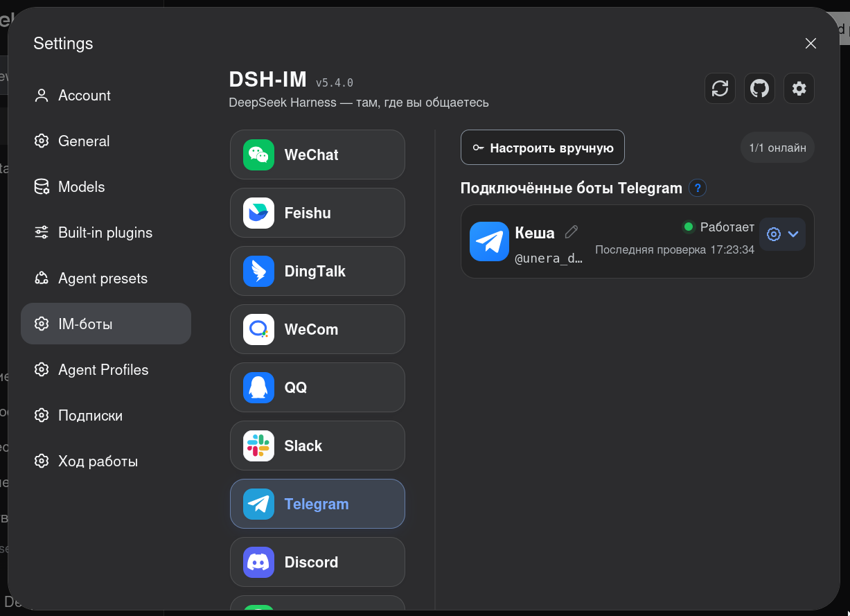Click the Настроить вручную button

pyautogui.click(x=542, y=148)
